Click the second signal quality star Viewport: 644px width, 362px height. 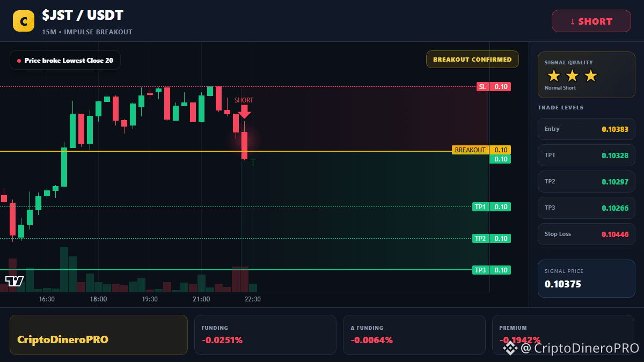point(572,76)
